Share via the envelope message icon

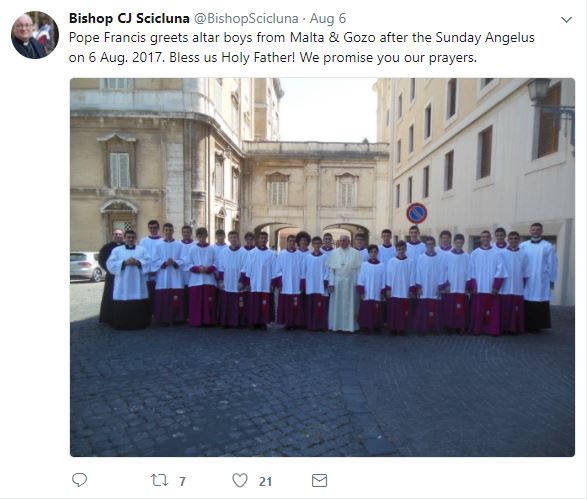pyautogui.click(x=319, y=481)
